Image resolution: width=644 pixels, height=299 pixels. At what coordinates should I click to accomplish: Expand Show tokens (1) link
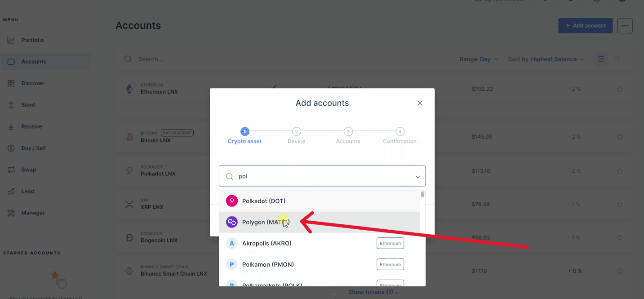coord(373,292)
